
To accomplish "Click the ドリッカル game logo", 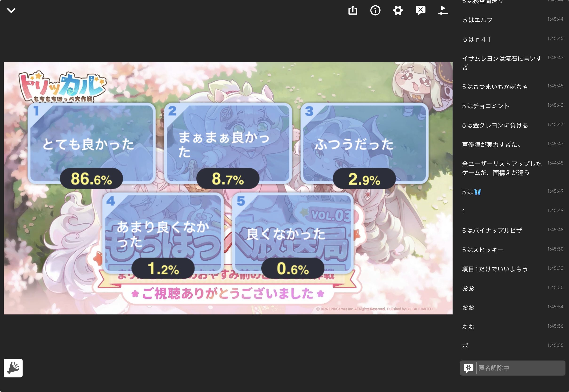I will pyautogui.click(x=62, y=86).
